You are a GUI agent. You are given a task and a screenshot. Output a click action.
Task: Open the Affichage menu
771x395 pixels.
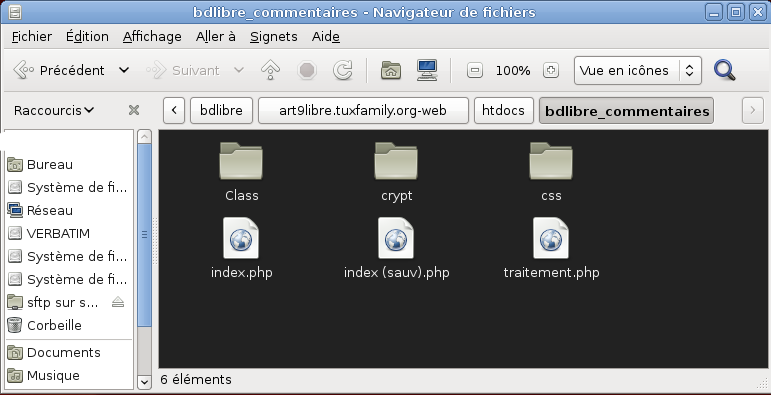152,36
